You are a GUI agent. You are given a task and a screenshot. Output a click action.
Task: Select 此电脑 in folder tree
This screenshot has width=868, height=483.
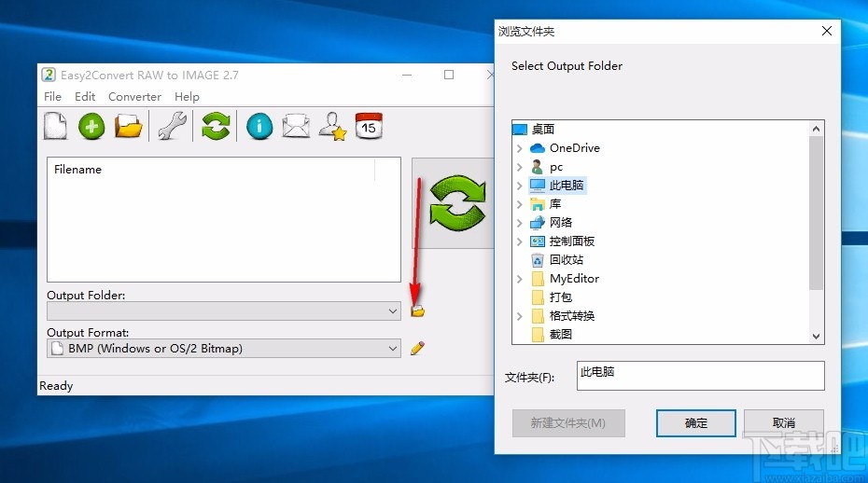tap(567, 186)
